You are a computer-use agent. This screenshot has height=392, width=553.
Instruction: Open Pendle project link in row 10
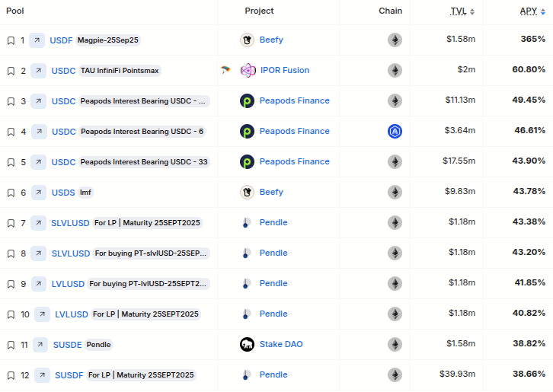point(273,314)
